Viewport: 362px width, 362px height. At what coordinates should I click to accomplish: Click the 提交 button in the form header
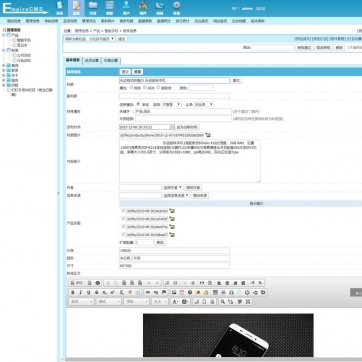point(125,72)
